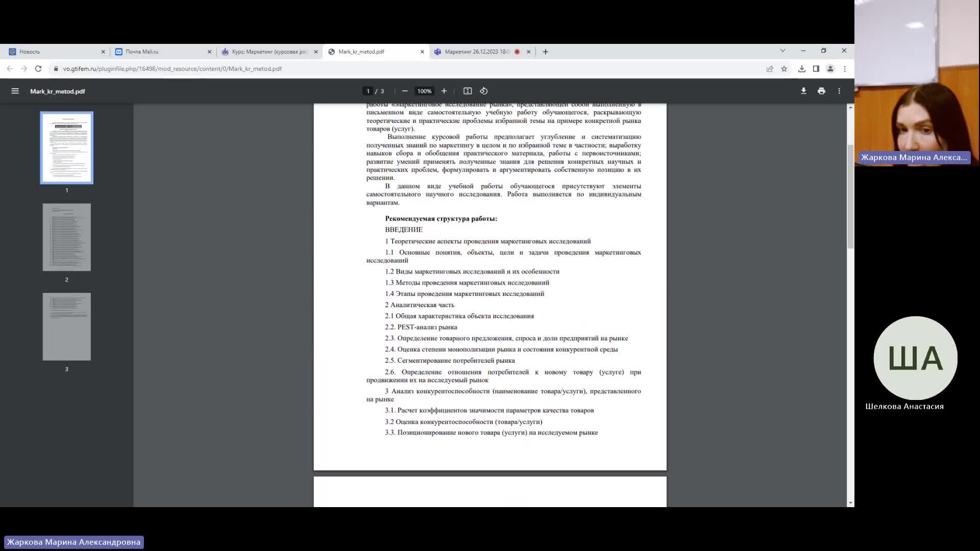Click '3.2 Оценка конкурентоспособности (товара/услуги)'
980x551 pixels.
click(463, 421)
